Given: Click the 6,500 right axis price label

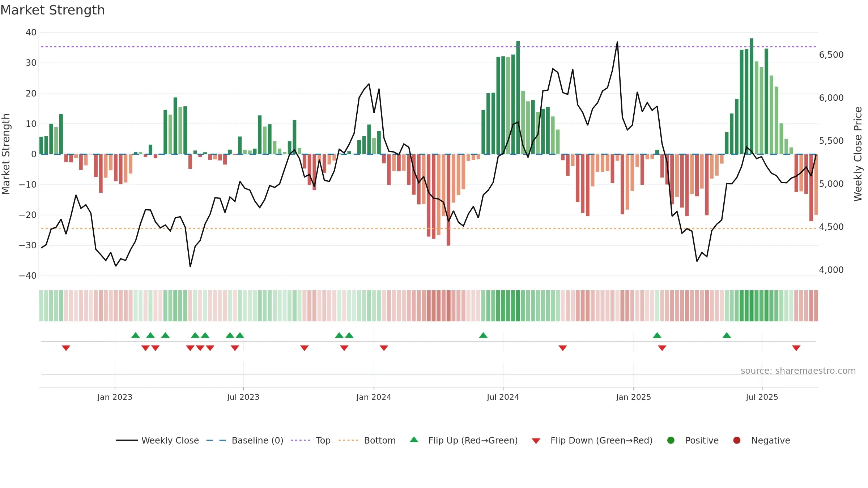Looking at the screenshot, I should [x=831, y=55].
